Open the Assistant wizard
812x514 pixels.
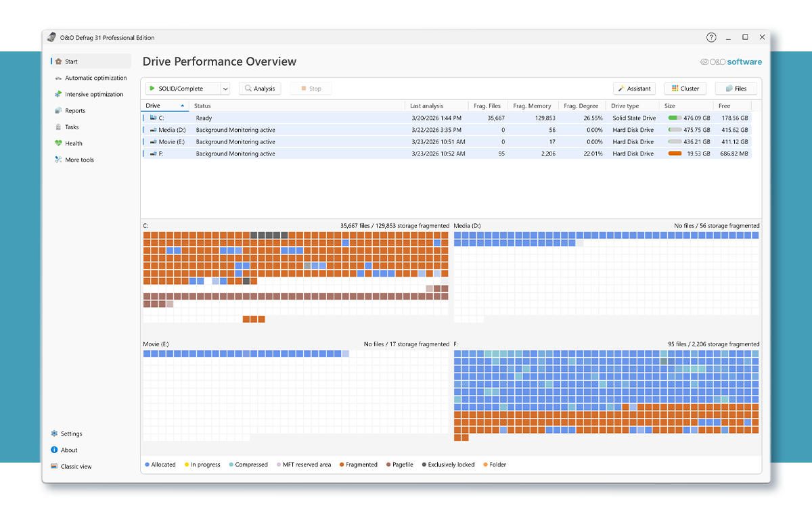(x=635, y=89)
